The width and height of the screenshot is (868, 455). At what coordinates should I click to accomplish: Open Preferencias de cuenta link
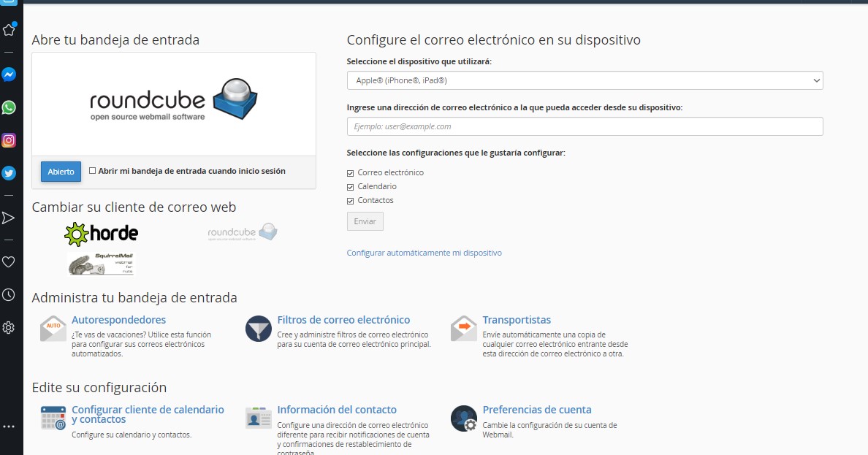click(x=537, y=410)
